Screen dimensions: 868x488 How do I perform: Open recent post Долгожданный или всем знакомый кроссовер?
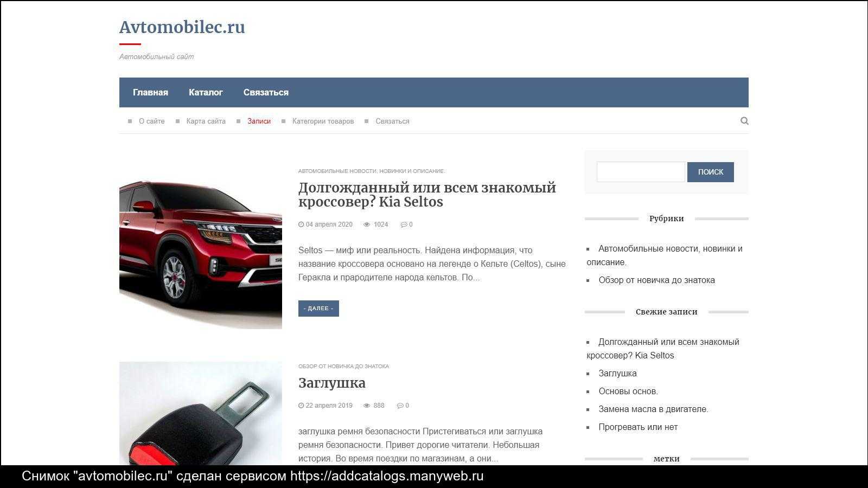pyautogui.click(x=663, y=349)
